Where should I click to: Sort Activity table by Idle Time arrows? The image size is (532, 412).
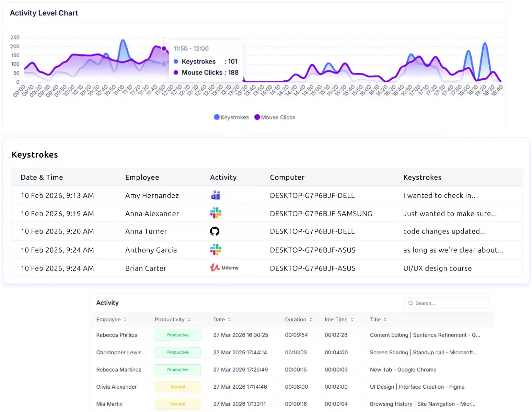click(x=352, y=320)
